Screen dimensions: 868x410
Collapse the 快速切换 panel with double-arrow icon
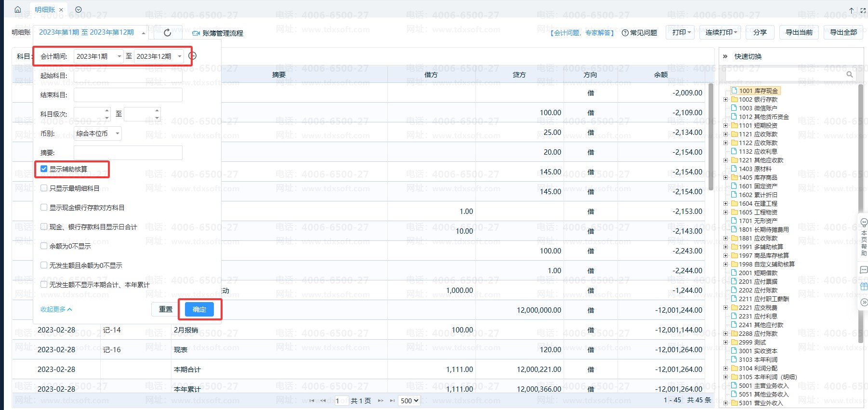(x=725, y=56)
